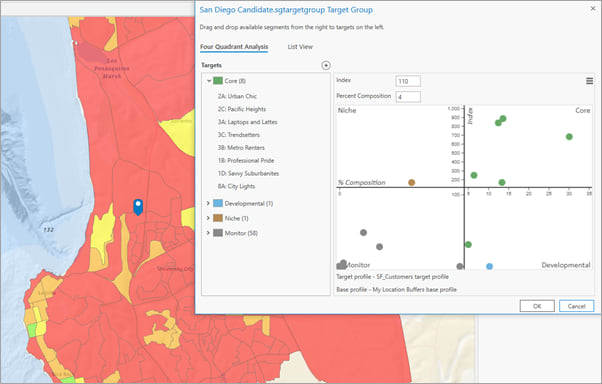Click the blue location pin on map
This screenshot has height=384, width=602.
pos(138,207)
